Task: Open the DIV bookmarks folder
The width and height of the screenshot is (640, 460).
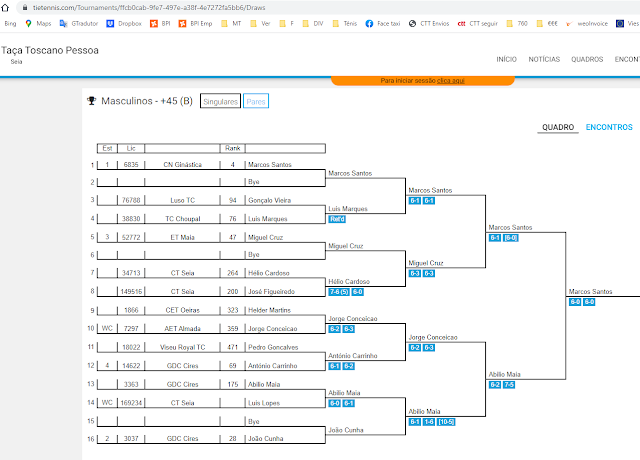Action: pyautogui.click(x=313, y=24)
